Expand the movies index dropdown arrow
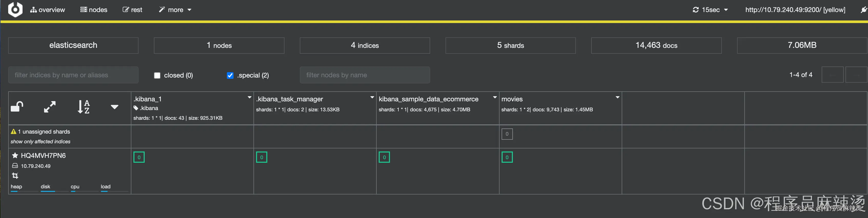This screenshot has width=868, height=218. pyautogui.click(x=617, y=97)
